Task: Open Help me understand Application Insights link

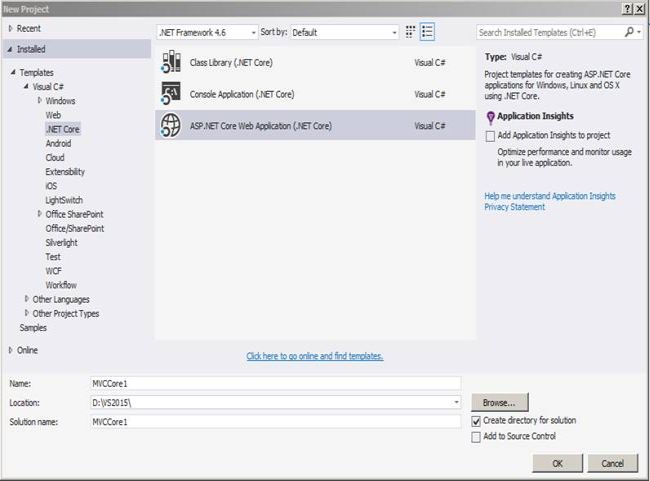Action: click(550, 196)
